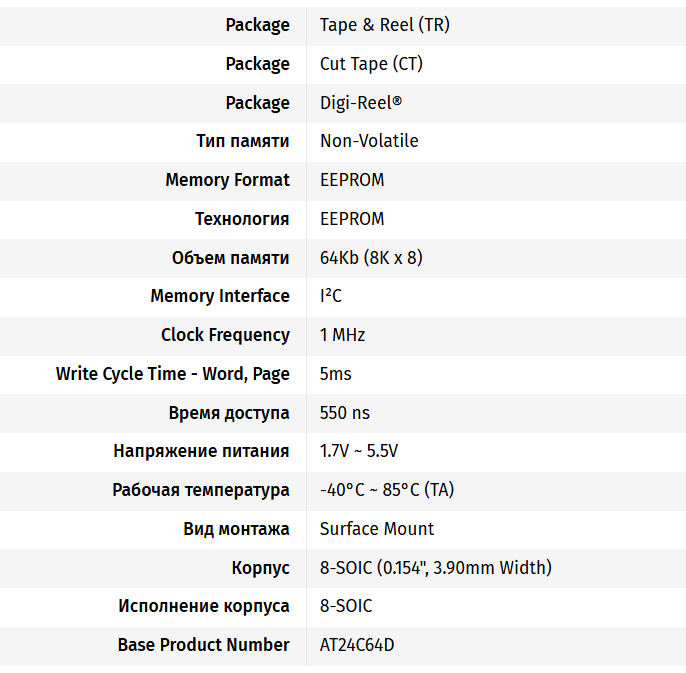The height and width of the screenshot is (673, 686).
Task: Click the -40°C ~ 85°C temperature value
Action: pos(387,490)
